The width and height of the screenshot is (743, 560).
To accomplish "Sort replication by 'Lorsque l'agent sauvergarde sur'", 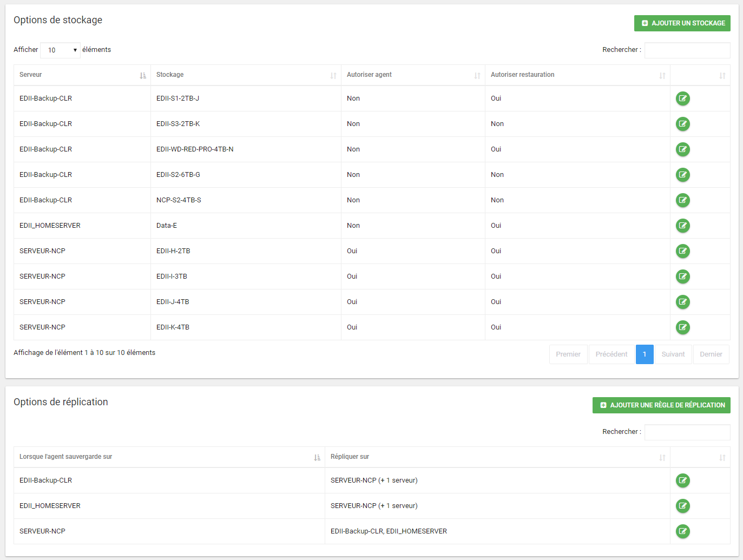I will tap(169, 457).
